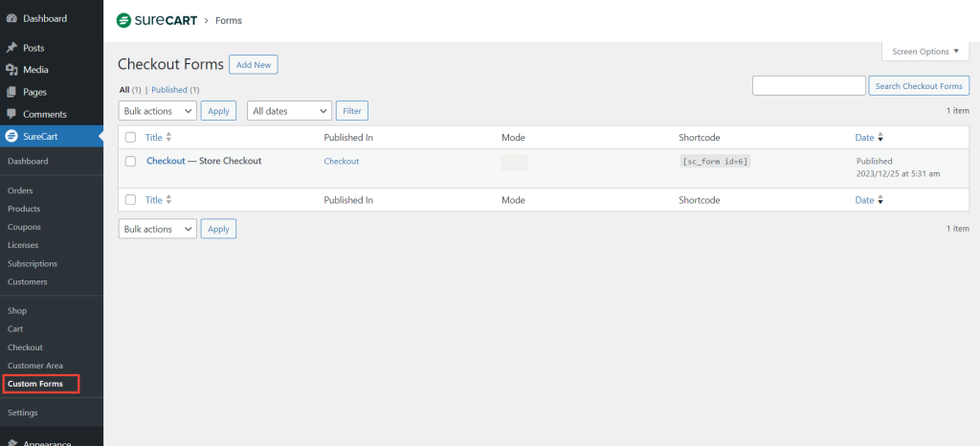This screenshot has width=980, height=446.
Task: Click the Dashboard gauge icon in sidebar
Action: click(x=11, y=19)
